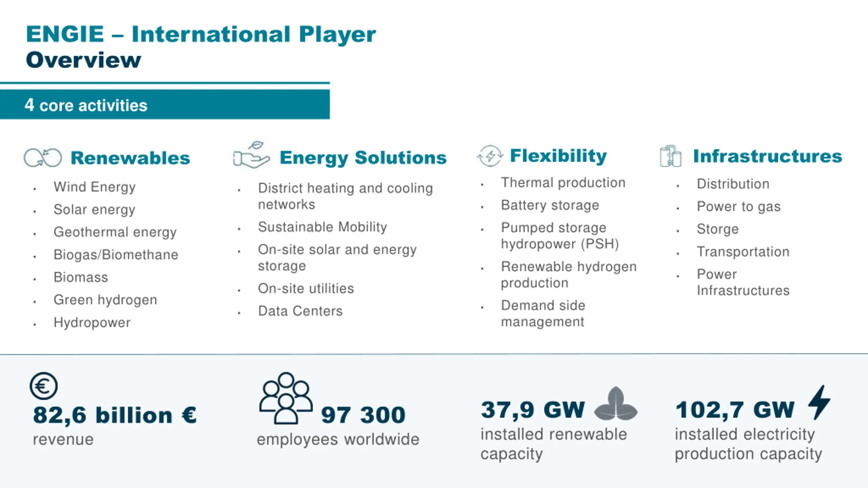Click the Energy Solutions hand-with-leaf icon
The height and width of the screenshot is (488, 868).
251,155
